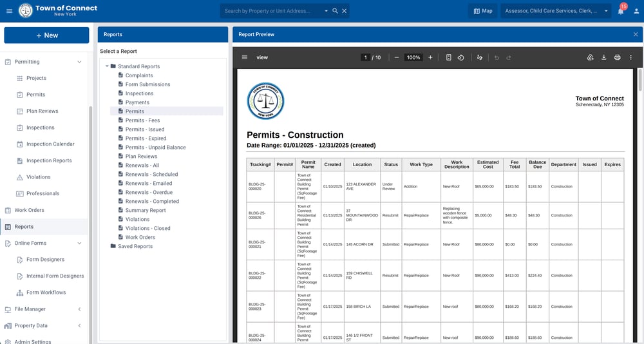Open Work Orders in the sidebar
This screenshot has width=644, height=344.
pyautogui.click(x=29, y=210)
